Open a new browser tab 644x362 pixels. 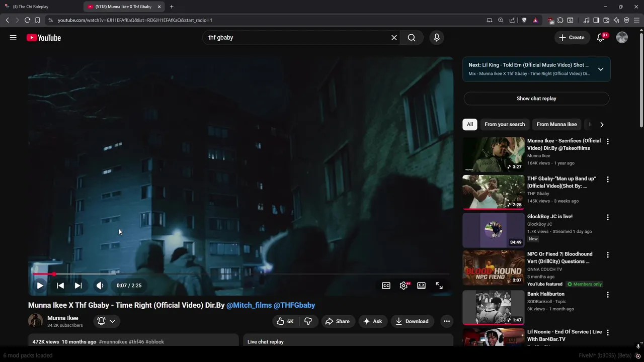point(172,7)
